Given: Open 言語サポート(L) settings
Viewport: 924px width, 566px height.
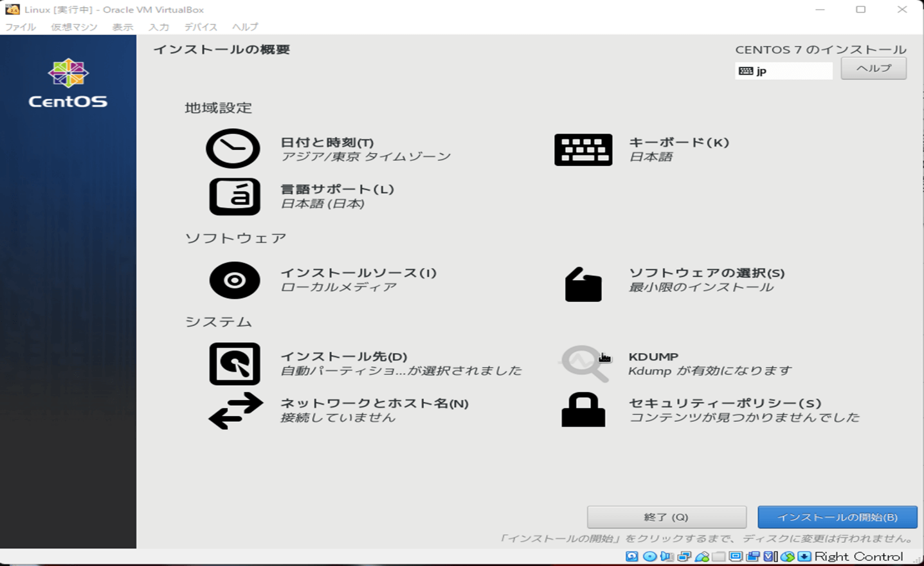Looking at the screenshot, I should point(337,189).
